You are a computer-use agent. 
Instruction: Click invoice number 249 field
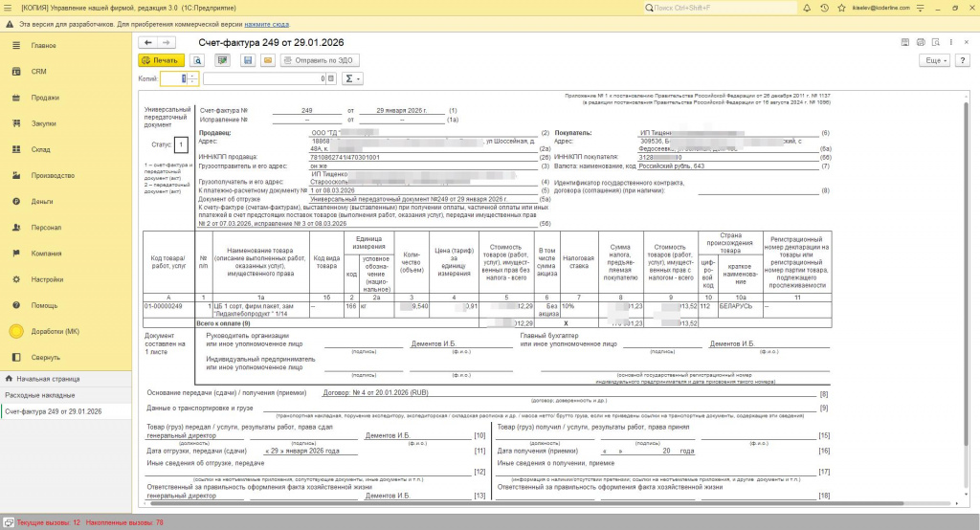[x=307, y=111]
